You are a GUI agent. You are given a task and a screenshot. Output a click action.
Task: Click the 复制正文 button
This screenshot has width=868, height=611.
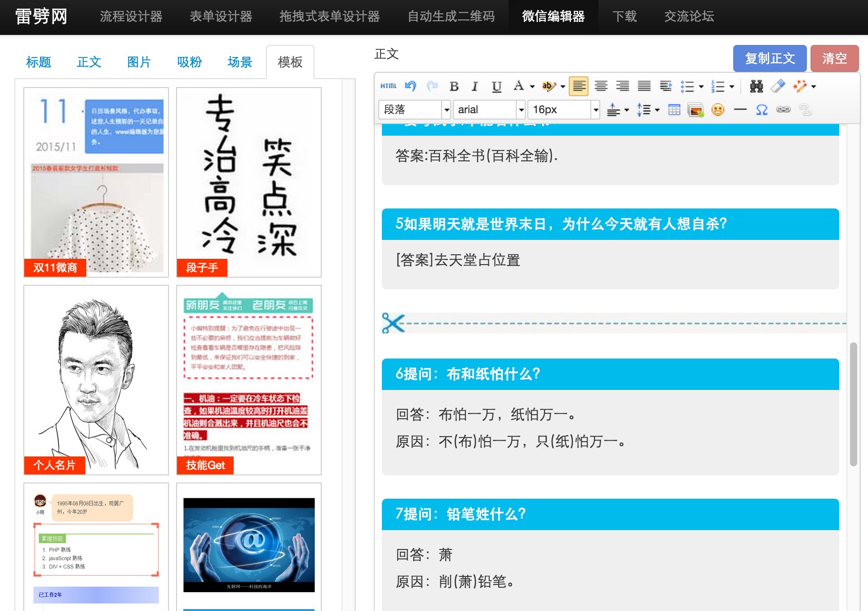[770, 58]
